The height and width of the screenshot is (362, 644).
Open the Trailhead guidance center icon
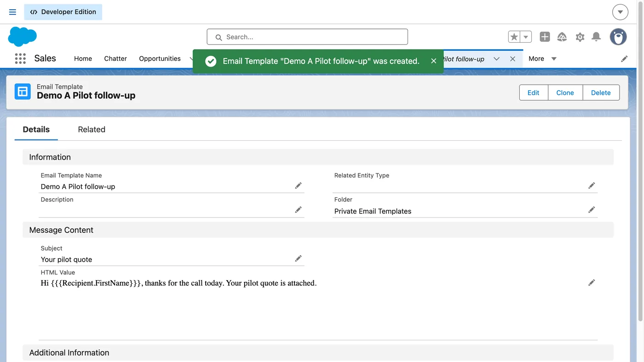coord(562,37)
